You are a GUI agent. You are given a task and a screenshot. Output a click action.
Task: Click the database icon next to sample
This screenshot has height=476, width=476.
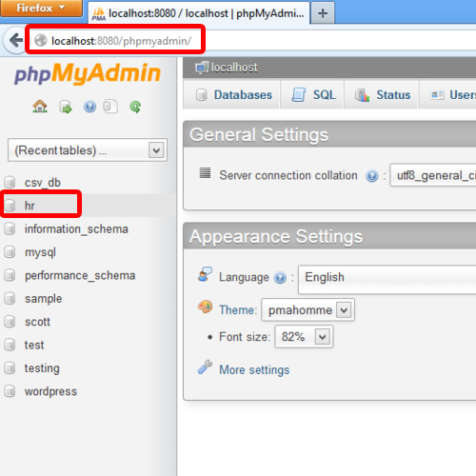(10, 298)
